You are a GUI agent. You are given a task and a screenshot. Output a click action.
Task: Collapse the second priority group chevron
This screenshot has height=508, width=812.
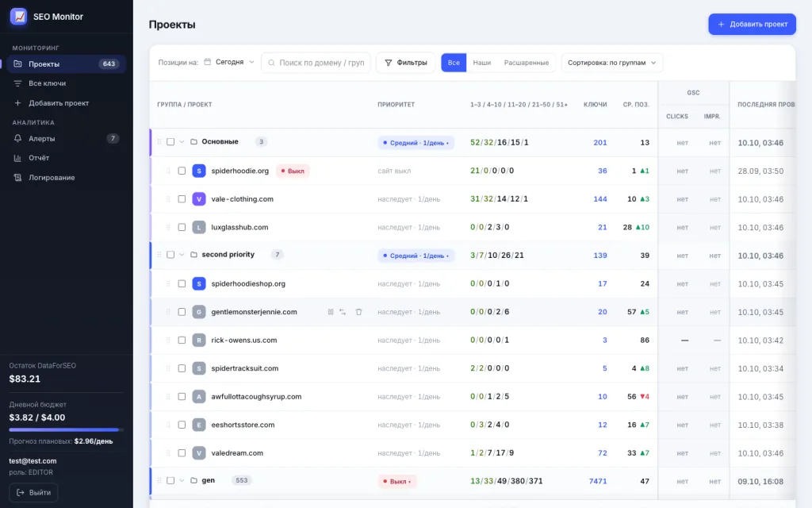(182, 255)
